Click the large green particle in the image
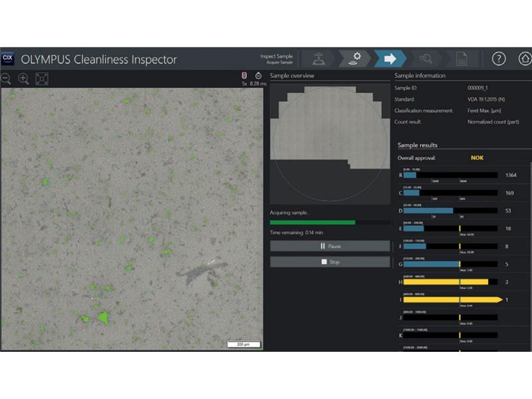Viewport: 532px width, 399px height. 103,318
